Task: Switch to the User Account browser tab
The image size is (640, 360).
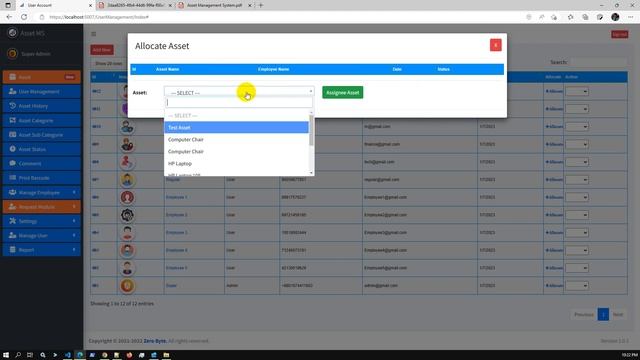Action: (55, 5)
